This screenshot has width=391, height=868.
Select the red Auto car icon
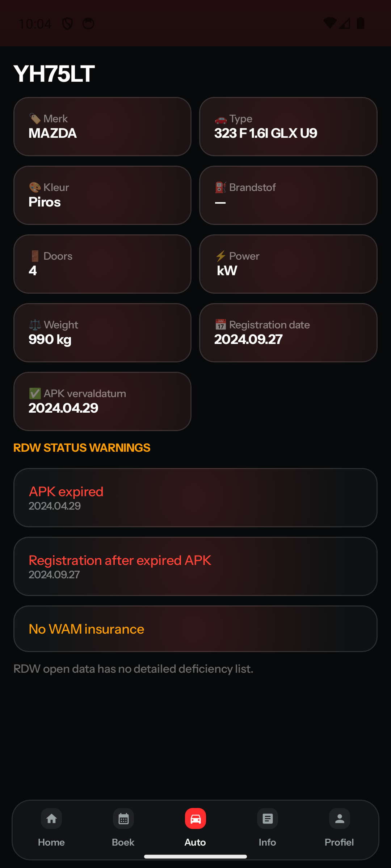tap(195, 818)
